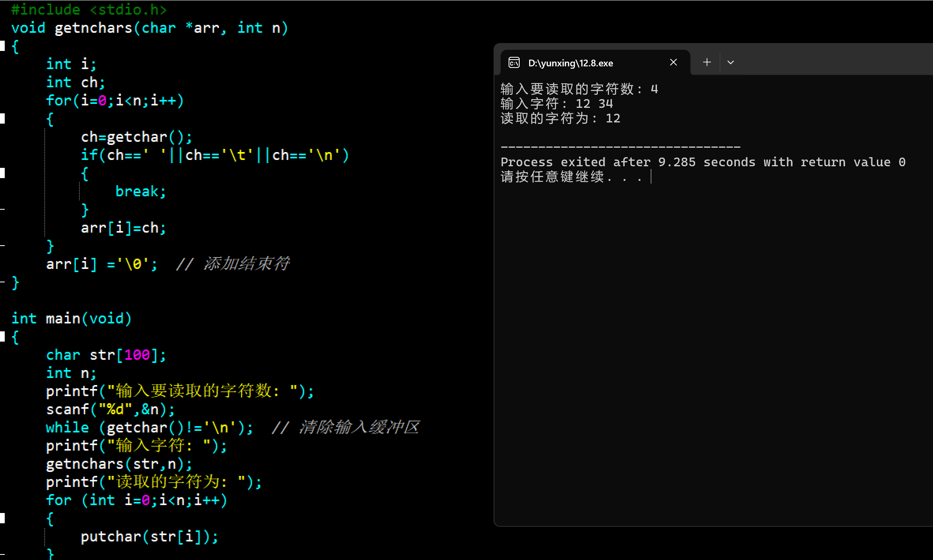Select the D:\yunxing\12.8.exe tab

571,63
